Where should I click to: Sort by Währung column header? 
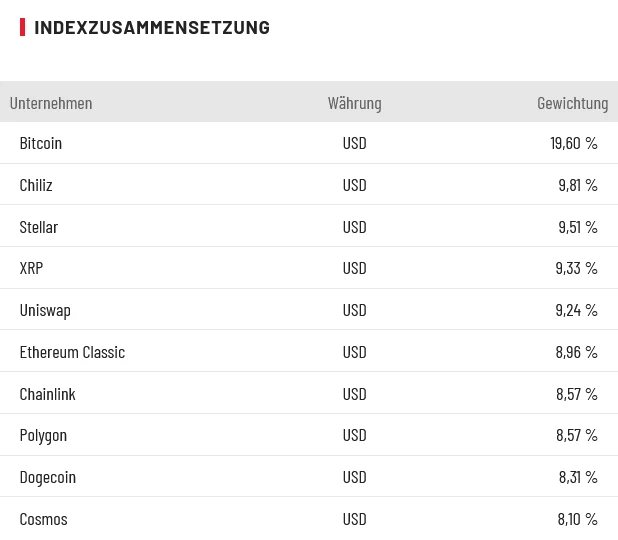pyautogui.click(x=354, y=103)
